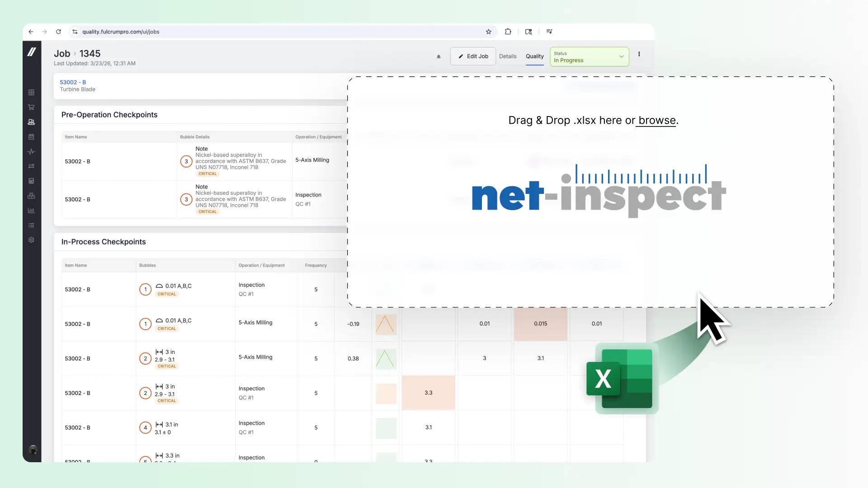Image resolution: width=868 pixels, height=488 pixels.
Task: Open the dashboard grid view in sidebar
Action: click(31, 93)
